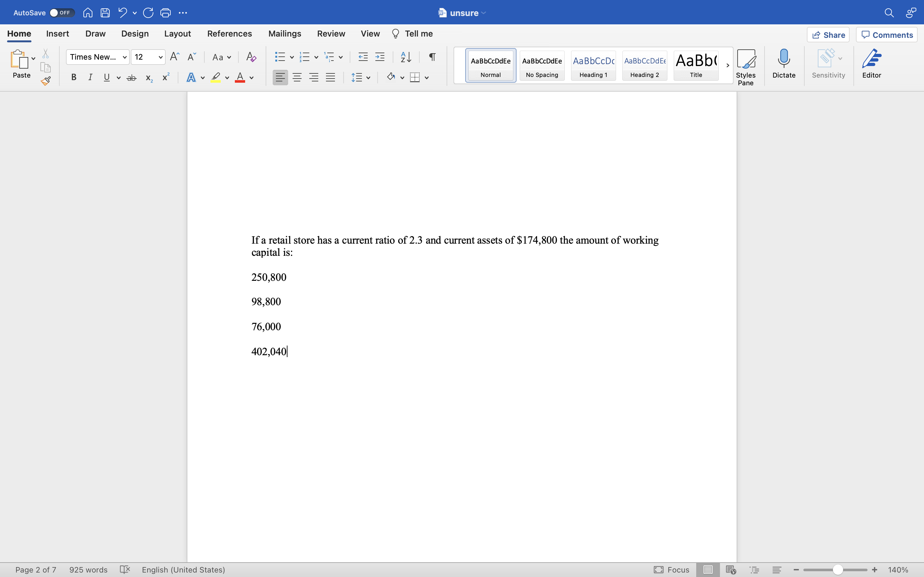The width and height of the screenshot is (924, 577).
Task: Toggle the AutoSave switch
Action: tap(62, 13)
